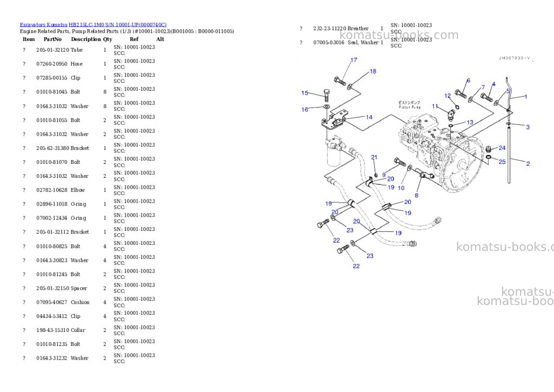Click callout number 17 in diagram
Viewport: 554px width, 392px height.
click(354, 60)
